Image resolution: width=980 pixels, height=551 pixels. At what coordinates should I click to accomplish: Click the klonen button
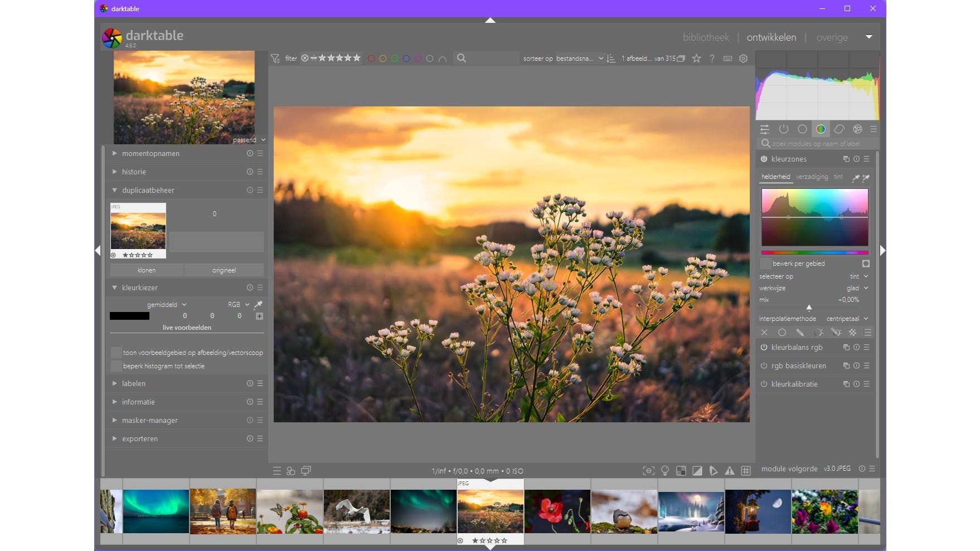coord(147,270)
